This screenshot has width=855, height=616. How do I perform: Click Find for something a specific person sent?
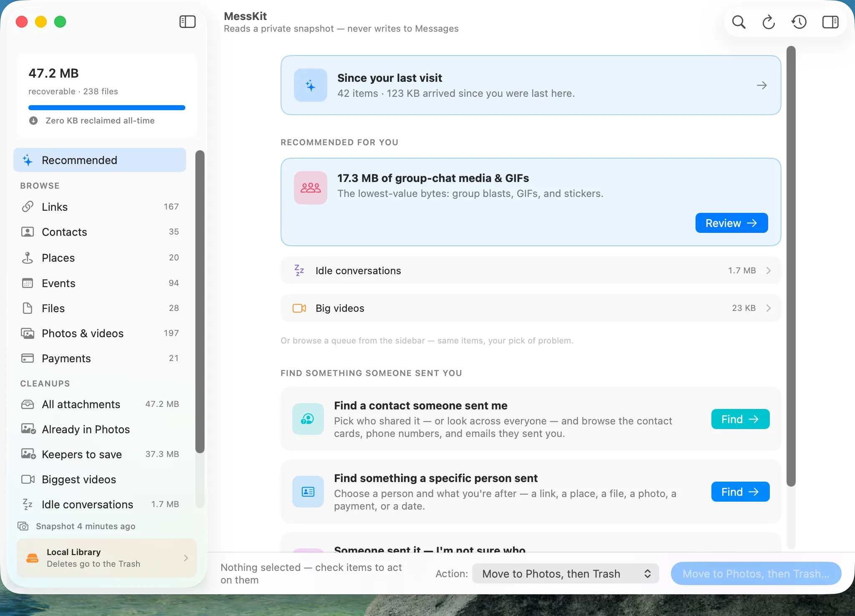(740, 492)
